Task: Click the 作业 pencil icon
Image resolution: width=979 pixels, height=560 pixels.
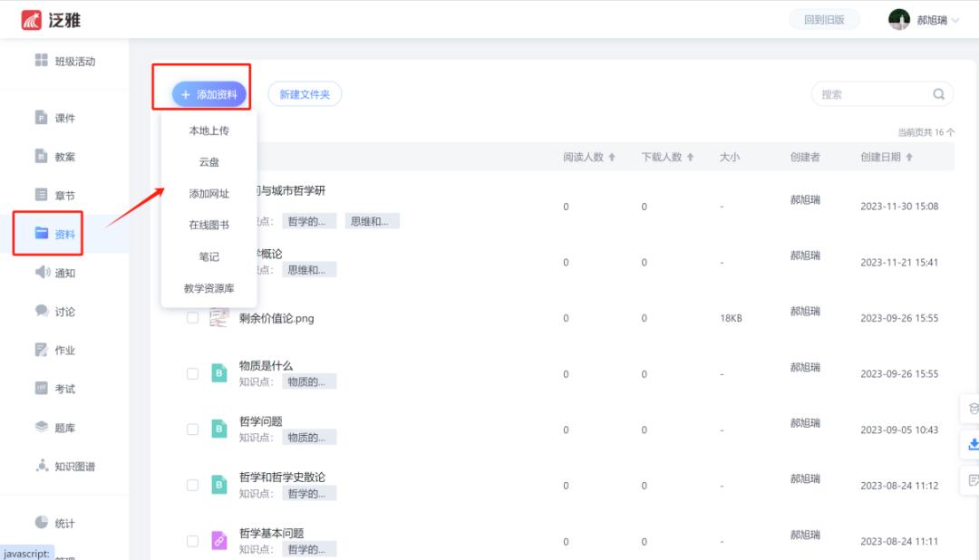Action: click(41, 350)
